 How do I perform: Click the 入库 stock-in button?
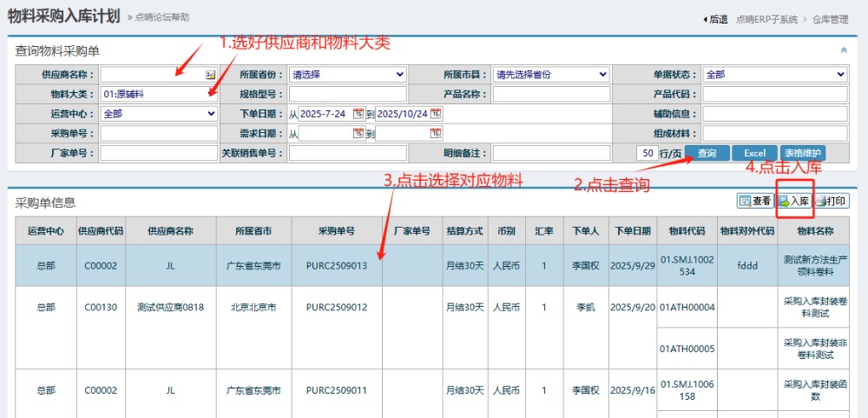(793, 201)
